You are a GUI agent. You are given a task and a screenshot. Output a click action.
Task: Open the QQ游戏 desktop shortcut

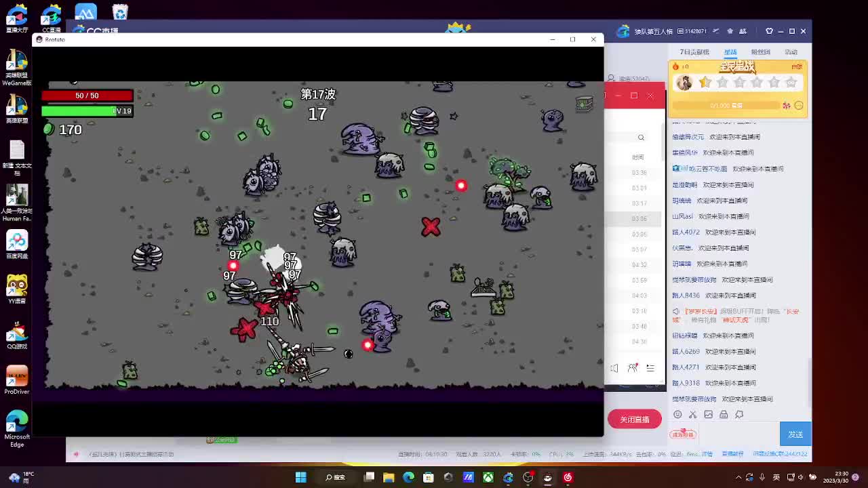coord(17,336)
